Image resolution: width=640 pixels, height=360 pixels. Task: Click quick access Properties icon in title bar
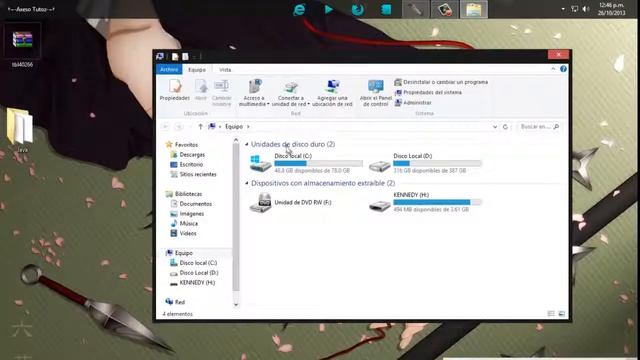[x=175, y=56]
